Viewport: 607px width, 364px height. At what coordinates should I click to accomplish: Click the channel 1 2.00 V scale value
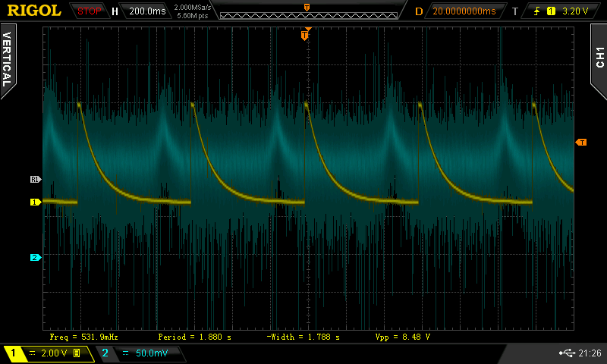coord(54,353)
